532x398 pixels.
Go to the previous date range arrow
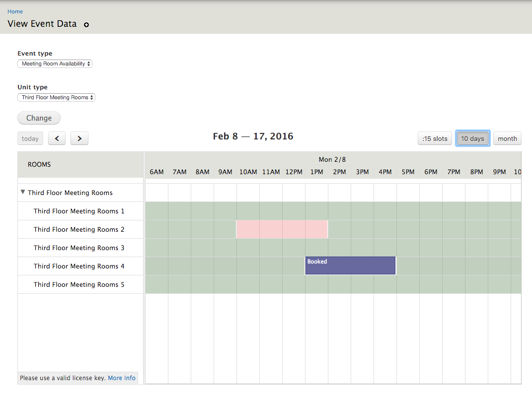[x=57, y=138]
